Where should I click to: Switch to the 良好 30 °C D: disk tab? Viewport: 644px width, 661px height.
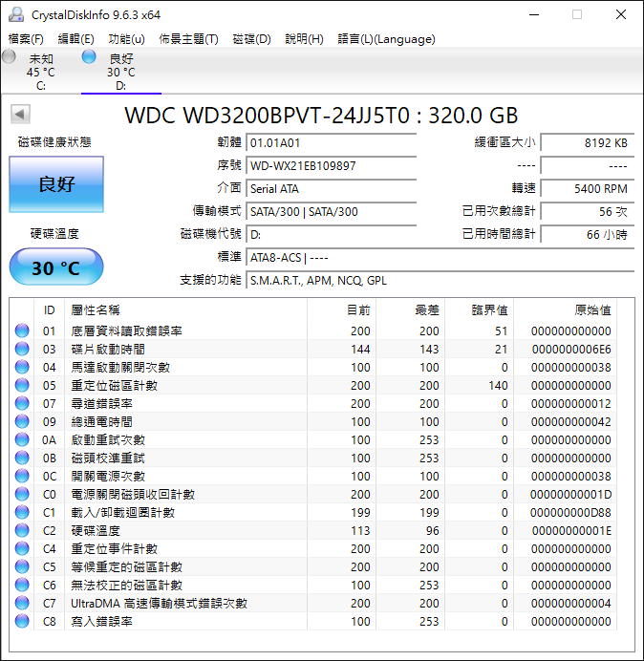point(121,72)
